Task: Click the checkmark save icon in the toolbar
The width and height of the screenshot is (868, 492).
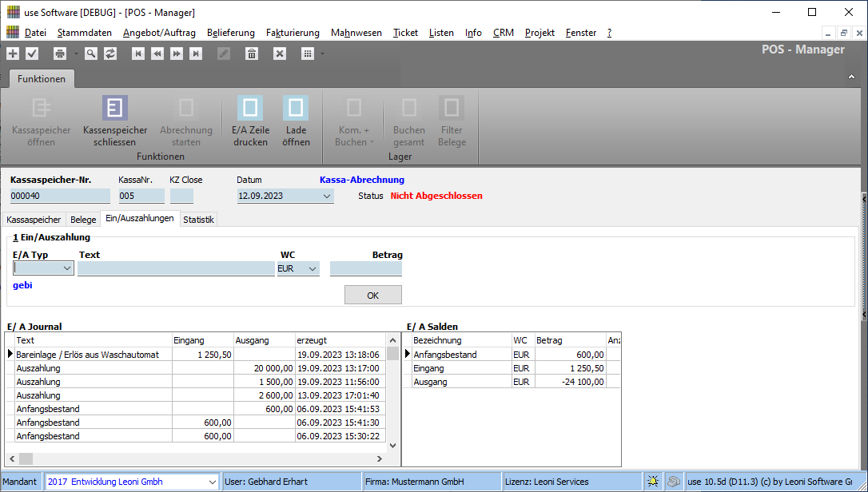Action: (x=32, y=54)
